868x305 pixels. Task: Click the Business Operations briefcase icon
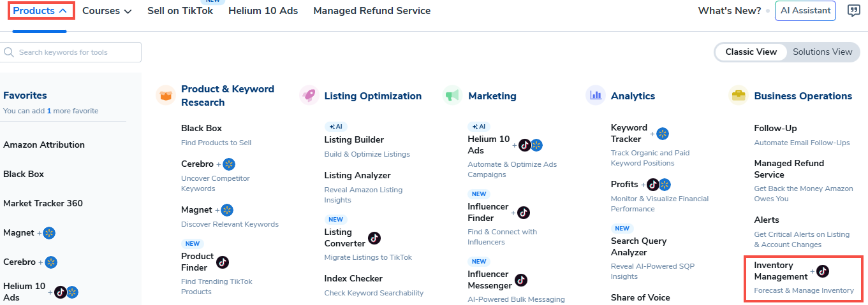click(x=739, y=96)
